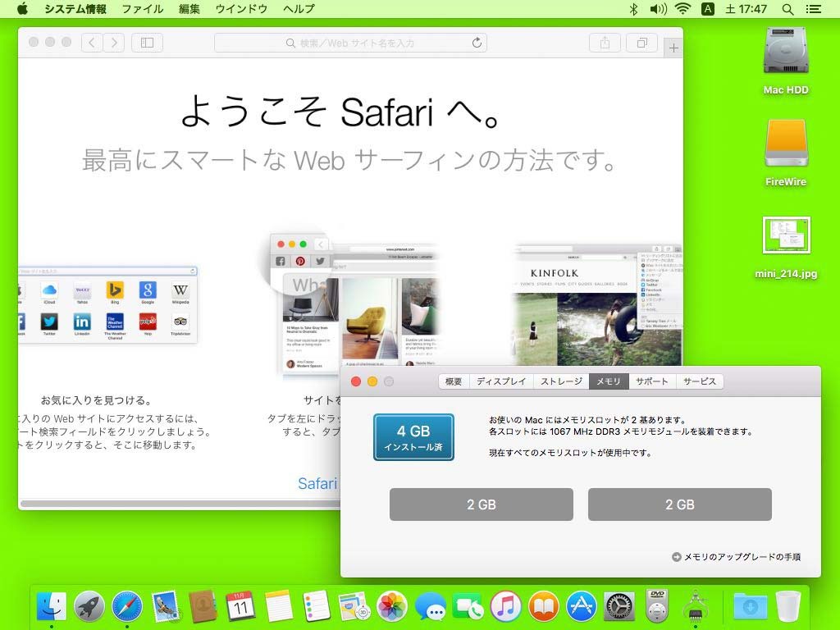The width and height of the screenshot is (840, 630).
Task: Open 編集 menu
Action: pyautogui.click(x=189, y=9)
